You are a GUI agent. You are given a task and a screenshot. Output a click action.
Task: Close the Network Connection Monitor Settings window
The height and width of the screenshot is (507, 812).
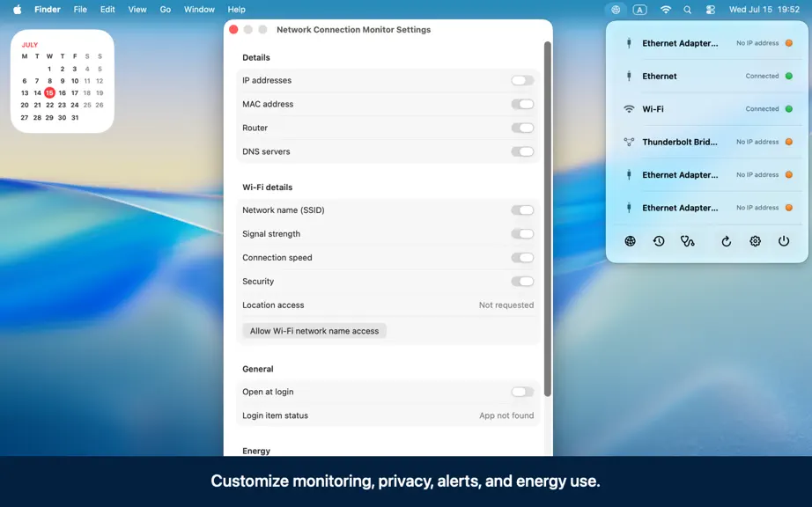[x=233, y=30]
